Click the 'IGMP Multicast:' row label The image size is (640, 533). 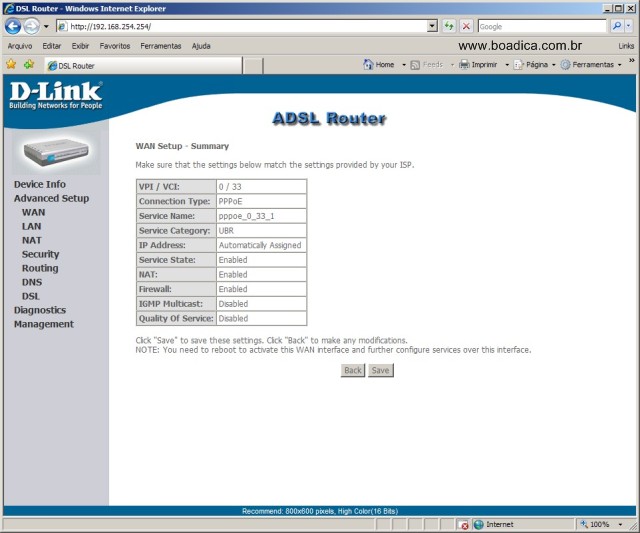pyautogui.click(x=171, y=304)
